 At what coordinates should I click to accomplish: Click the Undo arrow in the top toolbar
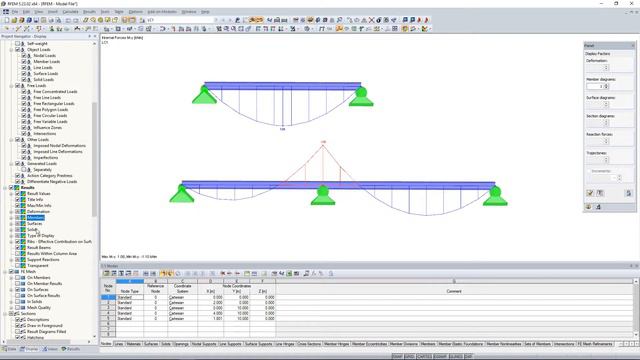coord(69,20)
